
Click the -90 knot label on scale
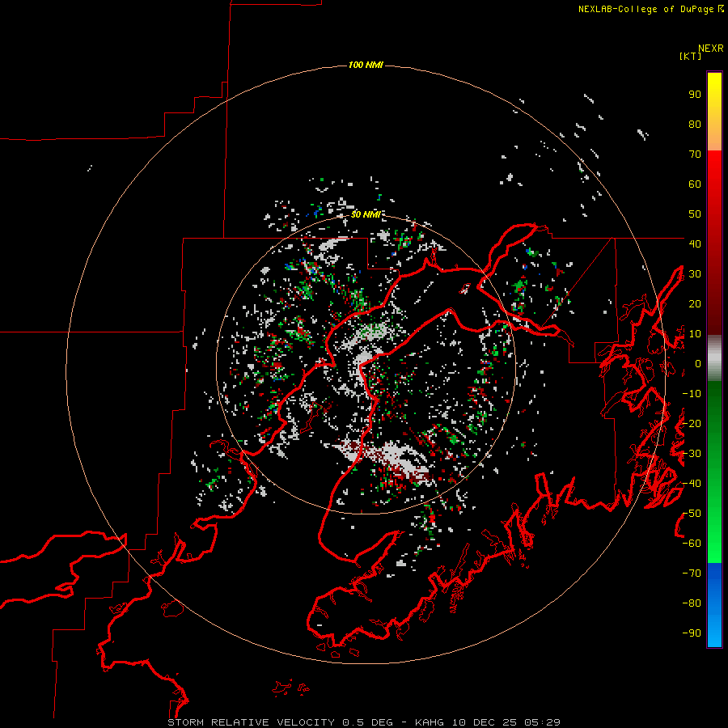coord(692,633)
